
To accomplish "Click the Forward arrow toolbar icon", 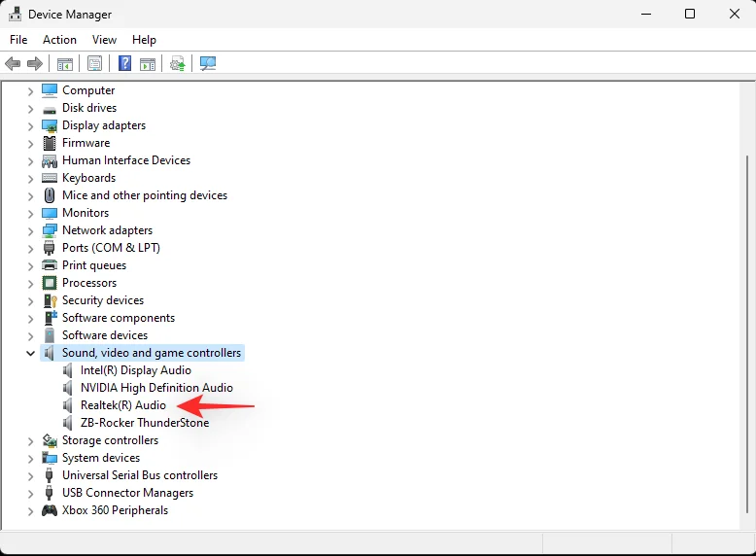I will click(35, 63).
